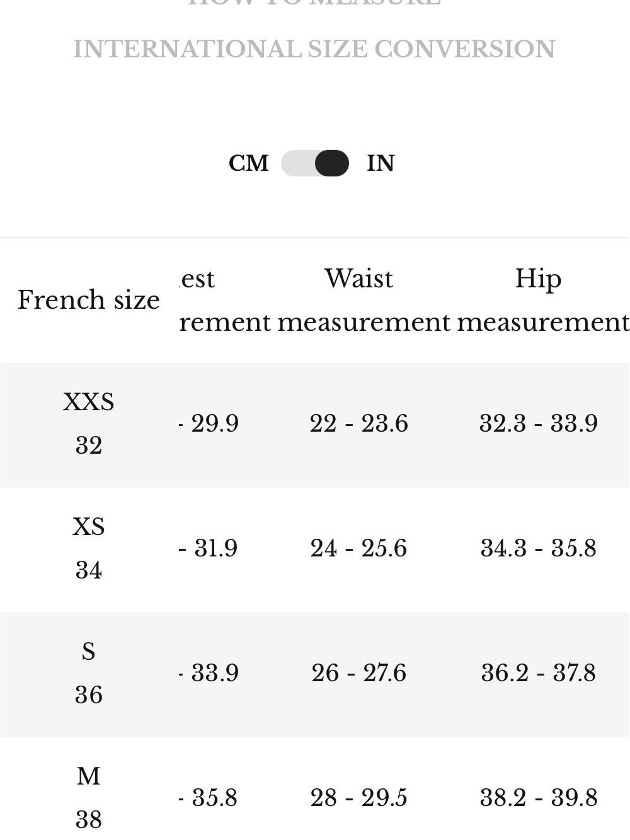The image size is (630, 840).
Task: Click waist value 24 - 25.6
Action: pyautogui.click(x=359, y=548)
